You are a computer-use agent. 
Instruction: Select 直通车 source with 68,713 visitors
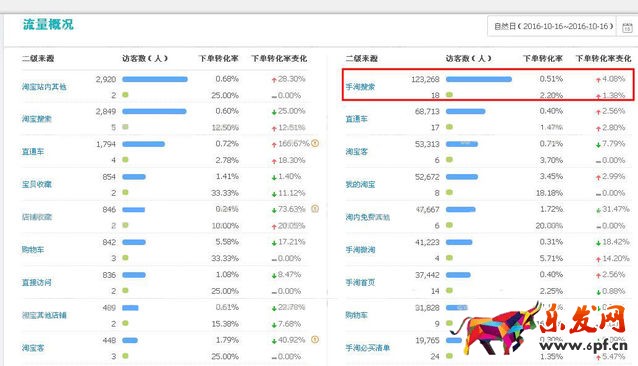[x=356, y=119]
